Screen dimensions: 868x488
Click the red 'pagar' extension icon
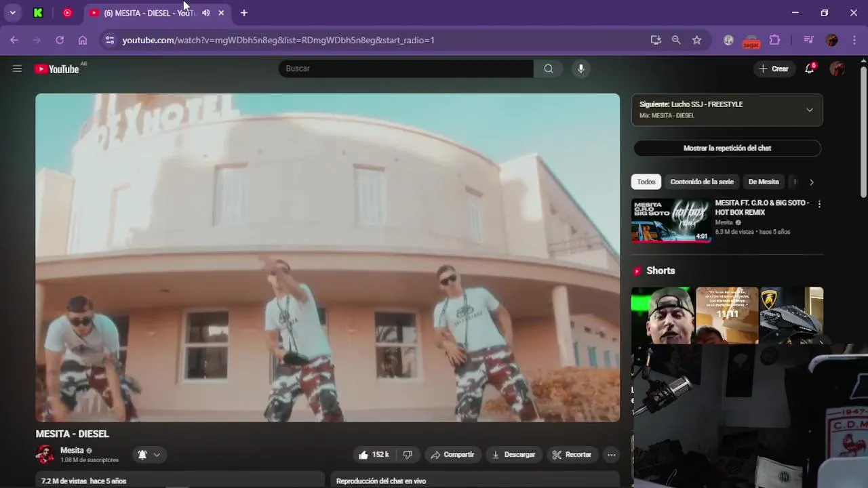(751, 41)
